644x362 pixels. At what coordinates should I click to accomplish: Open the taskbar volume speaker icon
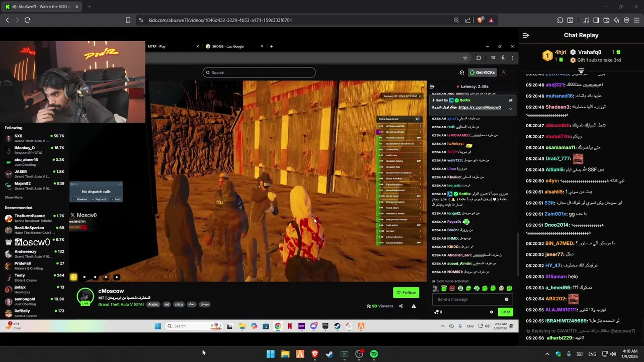pyautogui.click(x=613, y=354)
